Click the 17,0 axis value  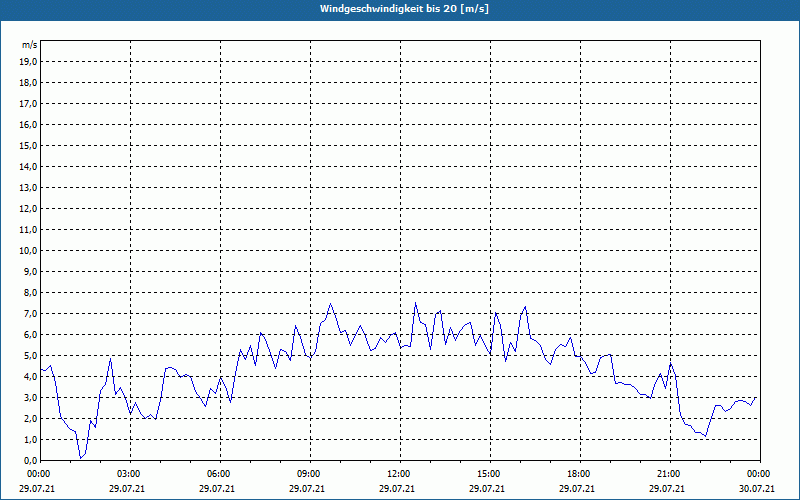click(28, 104)
